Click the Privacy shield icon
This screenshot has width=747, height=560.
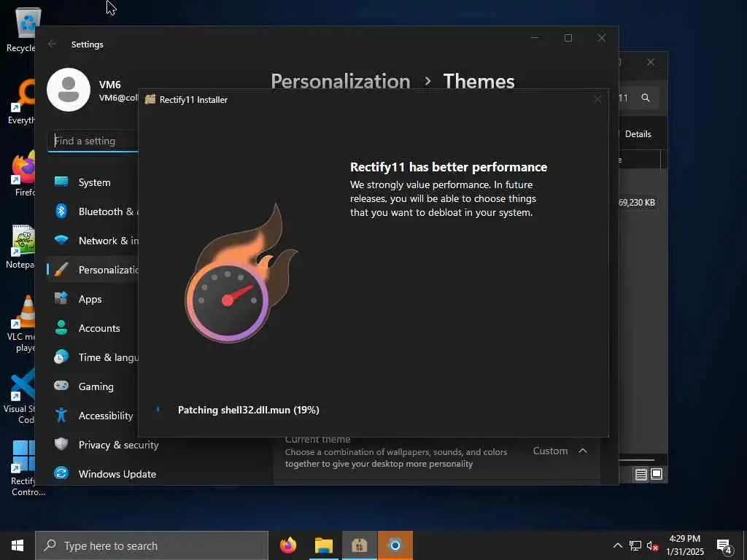tap(61, 444)
